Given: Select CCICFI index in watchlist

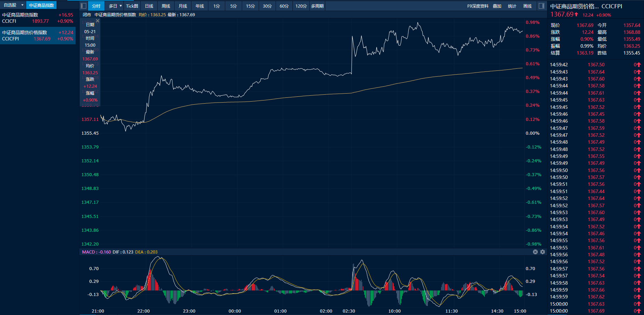Looking at the screenshot, I should 38,18.
